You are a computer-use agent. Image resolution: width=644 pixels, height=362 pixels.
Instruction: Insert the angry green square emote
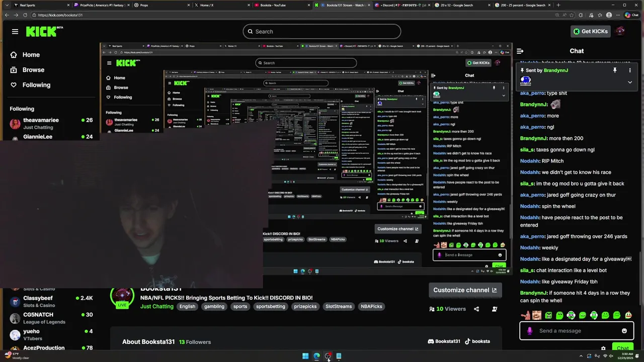548,315
